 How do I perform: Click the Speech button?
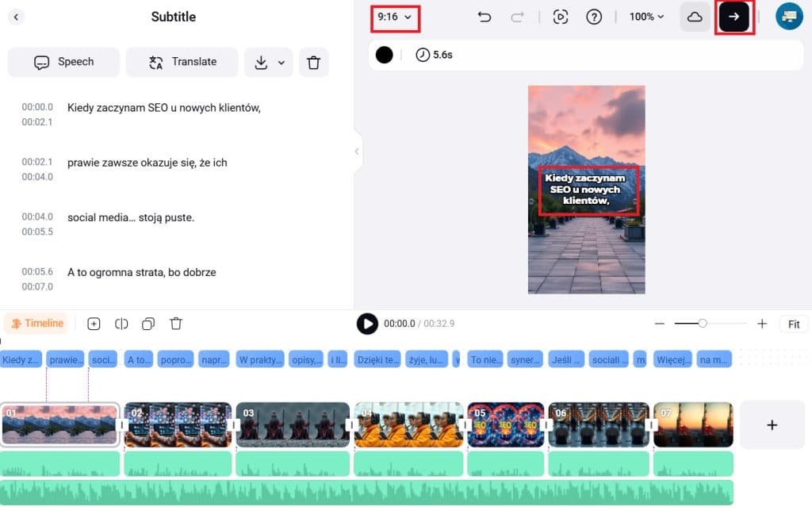[63, 62]
